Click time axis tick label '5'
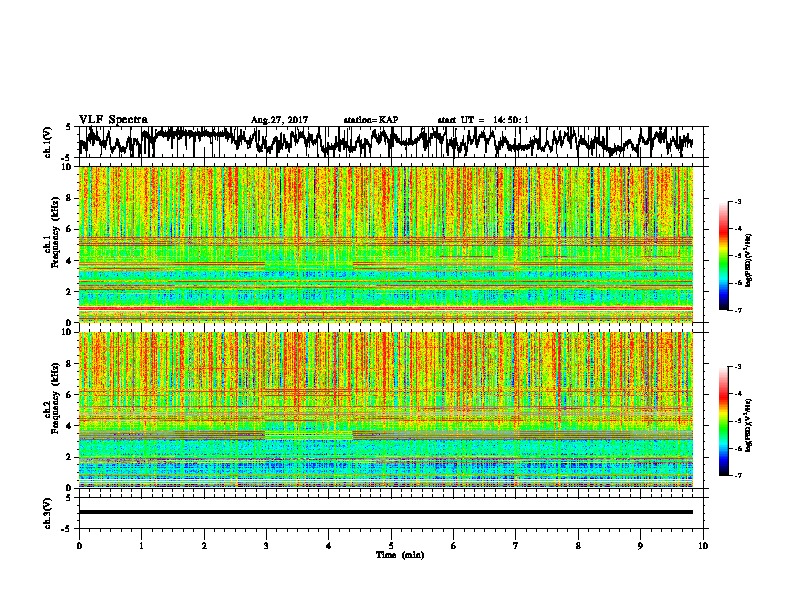 (x=391, y=545)
